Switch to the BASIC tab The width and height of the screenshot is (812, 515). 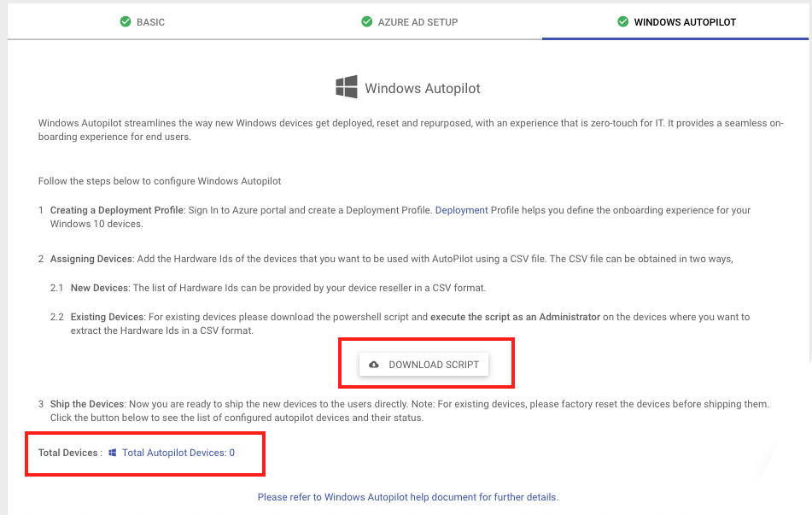pyautogui.click(x=143, y=21)
